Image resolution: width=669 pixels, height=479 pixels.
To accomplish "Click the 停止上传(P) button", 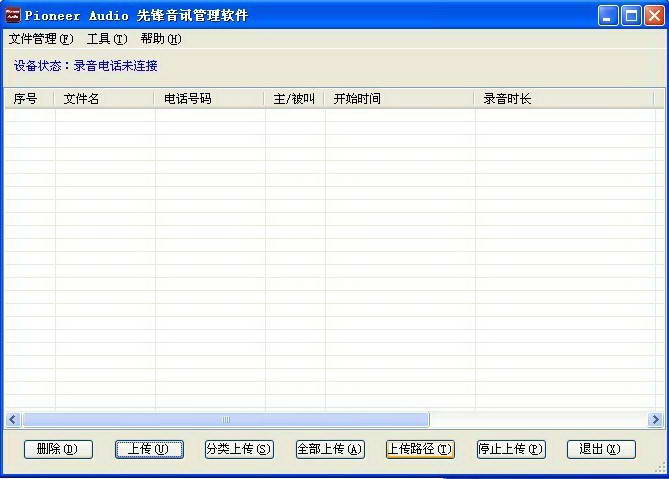I will (511, 450).
